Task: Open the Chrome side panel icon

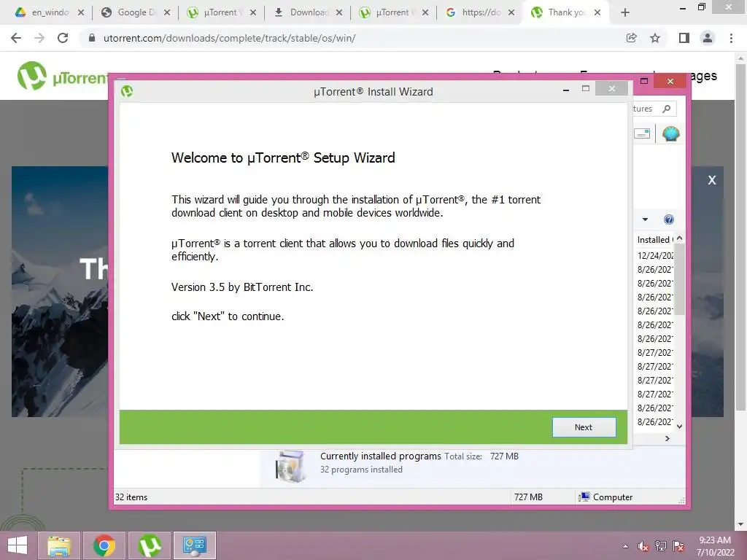Action: tap(684, 38)
